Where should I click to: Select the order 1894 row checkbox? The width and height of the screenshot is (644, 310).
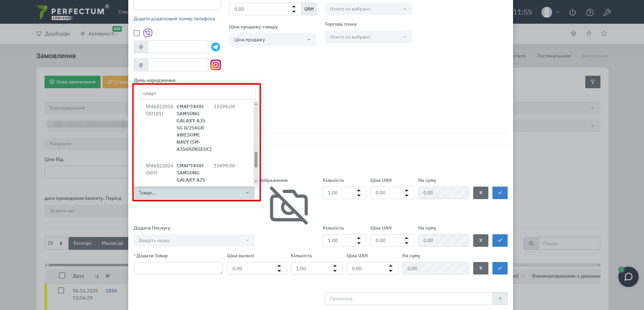pos(61,290)
